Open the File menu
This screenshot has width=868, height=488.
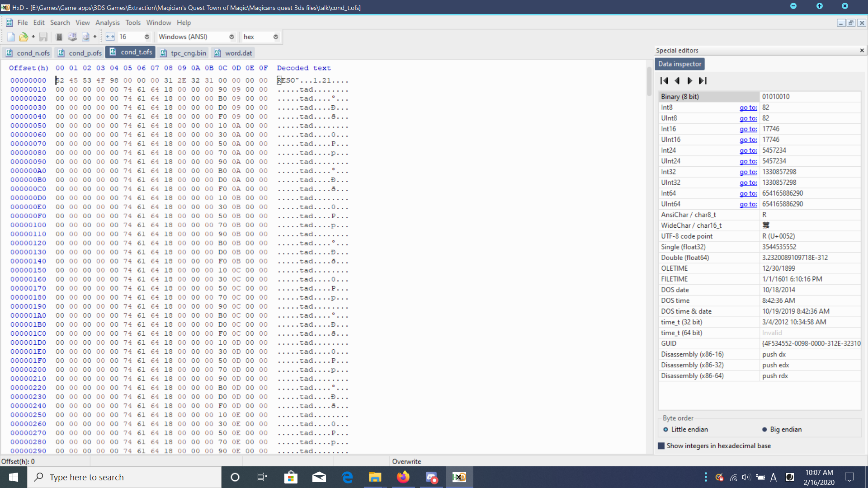pos(23,23)
